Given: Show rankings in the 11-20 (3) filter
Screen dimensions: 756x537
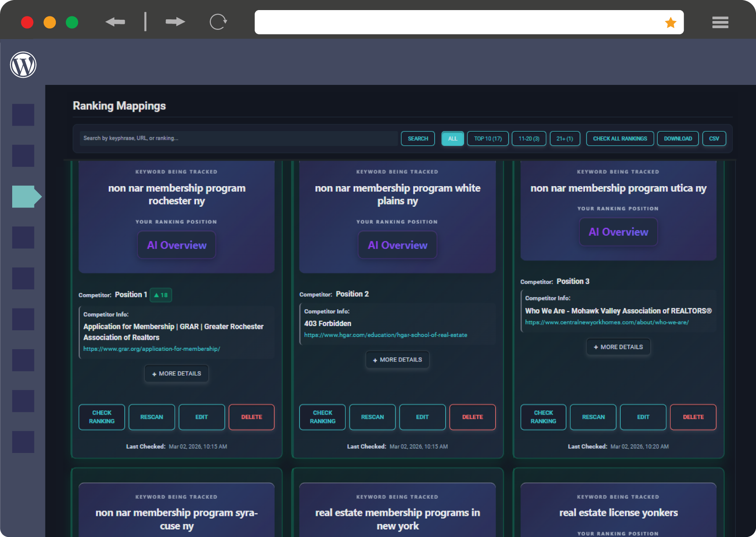Looking at the screenshot, I should click(529, 139).
